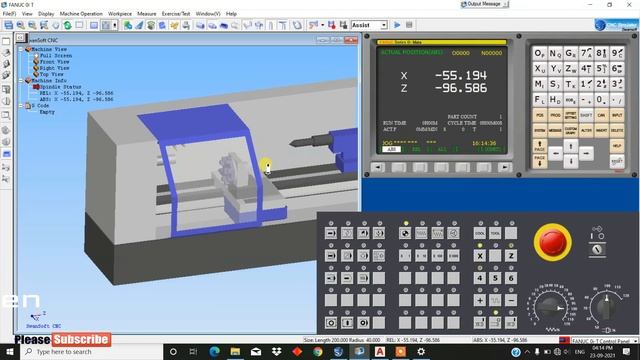Viewport: 640px width, 360px height.
Task: Click the zoom in magnifier toolbar icon
Action: click(20, 25)
